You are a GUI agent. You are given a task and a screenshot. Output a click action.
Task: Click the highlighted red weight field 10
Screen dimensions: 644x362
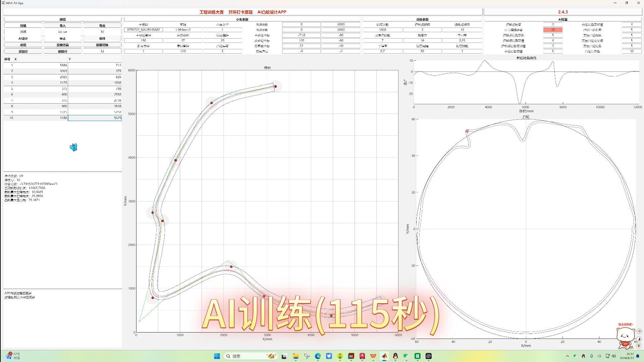click(552, 30)
